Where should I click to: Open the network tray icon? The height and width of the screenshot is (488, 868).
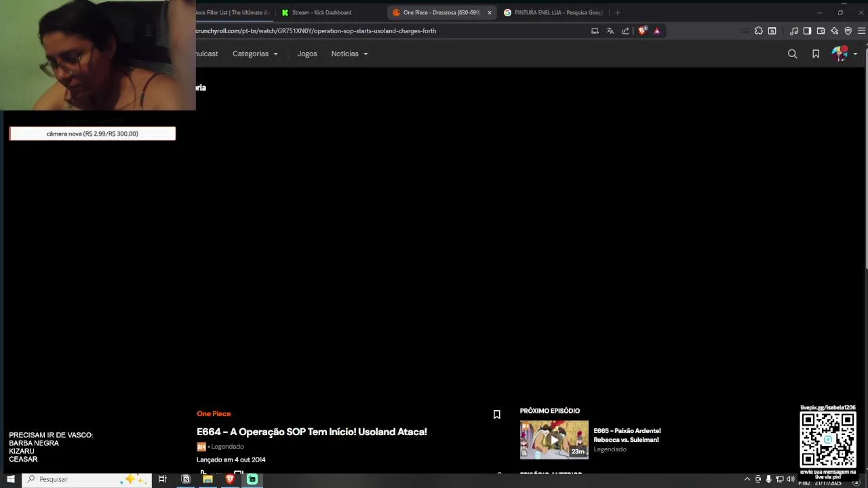(780, 479)
